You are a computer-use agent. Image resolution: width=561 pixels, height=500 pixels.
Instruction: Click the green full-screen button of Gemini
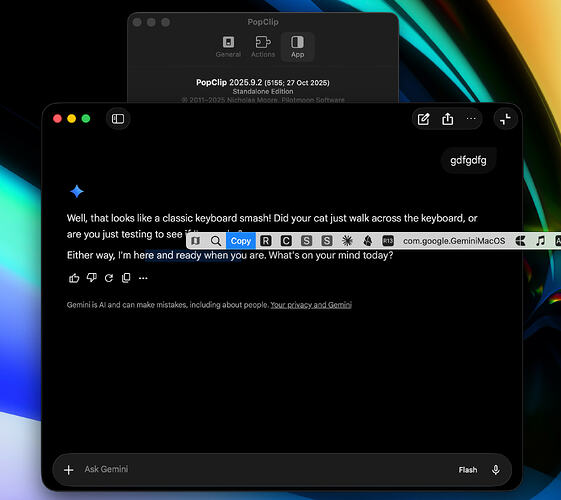(86, 119)
